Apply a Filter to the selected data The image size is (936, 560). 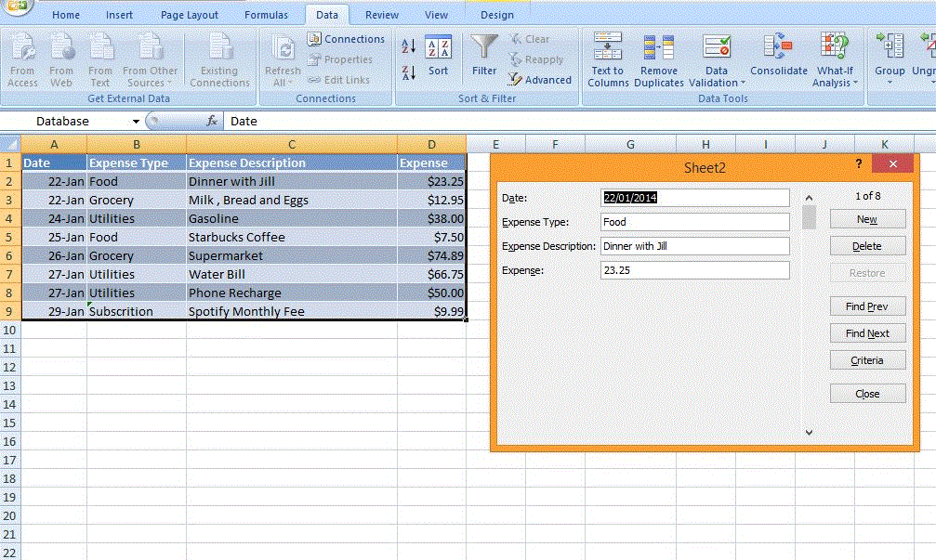483,56
